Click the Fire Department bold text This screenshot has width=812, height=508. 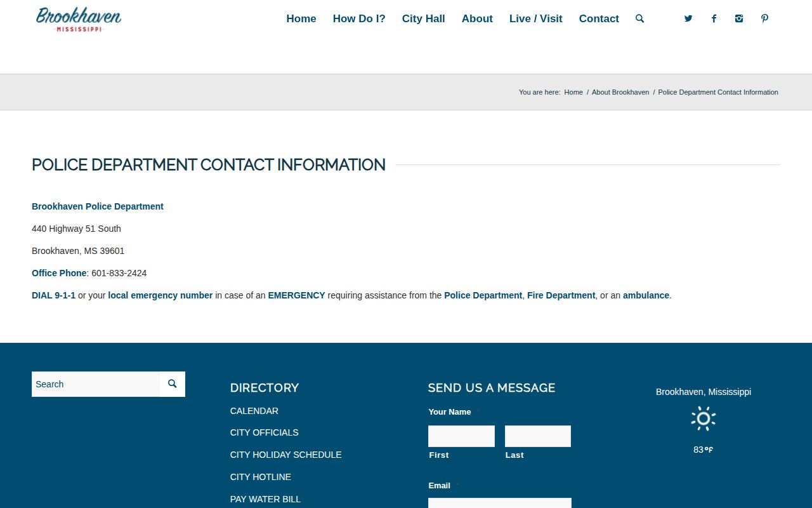point(561,295)
